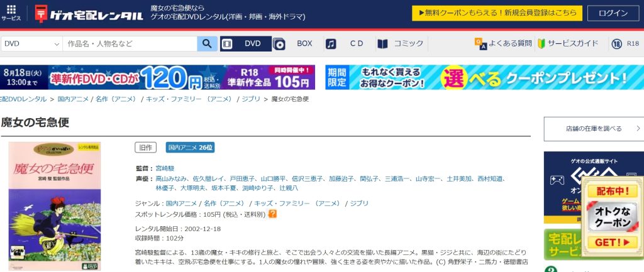644x272 pixels.
Task: Open voice actor 林優子 link
Action: point(165,188)
